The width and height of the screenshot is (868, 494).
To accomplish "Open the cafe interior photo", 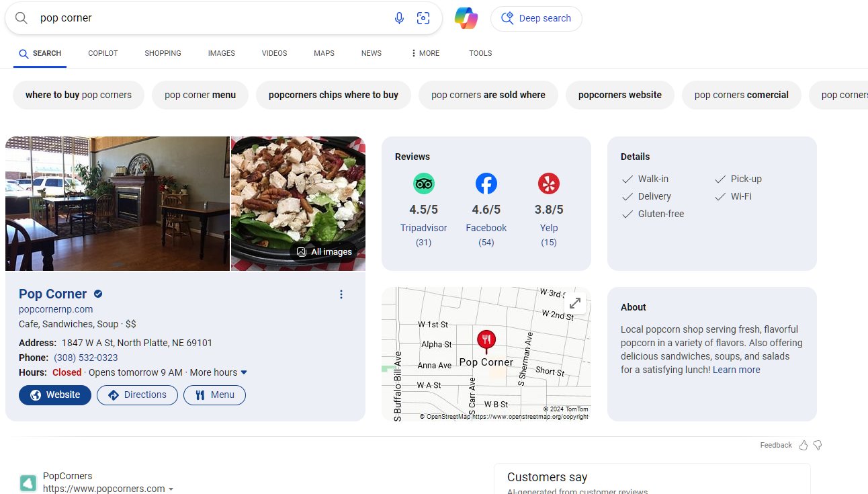I will click(x=118, y=204).
